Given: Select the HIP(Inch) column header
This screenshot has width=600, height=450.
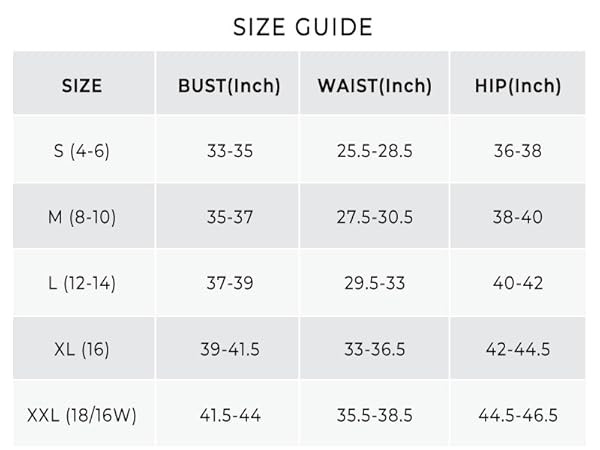Looking at the screenshot, I should 518,85.
